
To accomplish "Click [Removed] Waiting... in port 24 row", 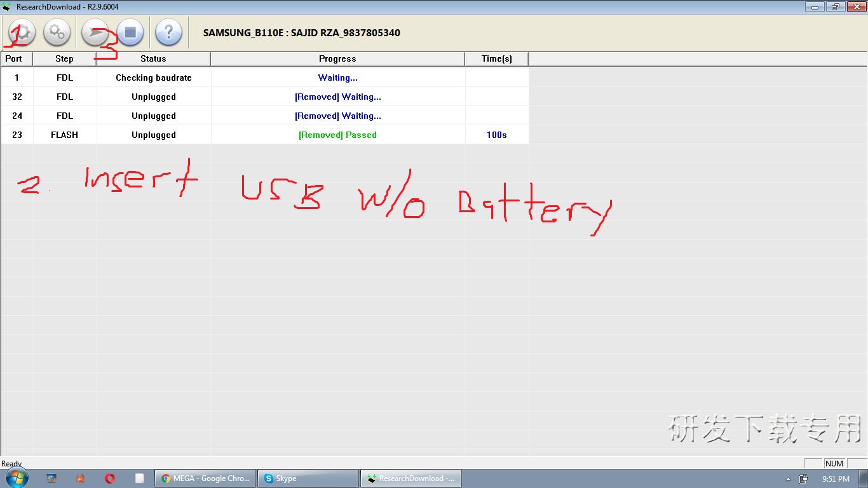I will coord(338,116).
